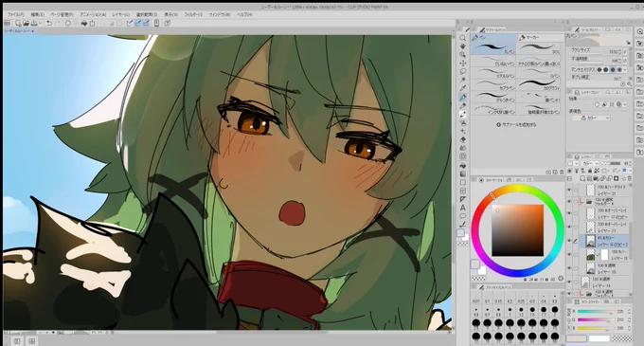
Task: Open the ウィンドウ(W) menu
Action: [220, 14]
